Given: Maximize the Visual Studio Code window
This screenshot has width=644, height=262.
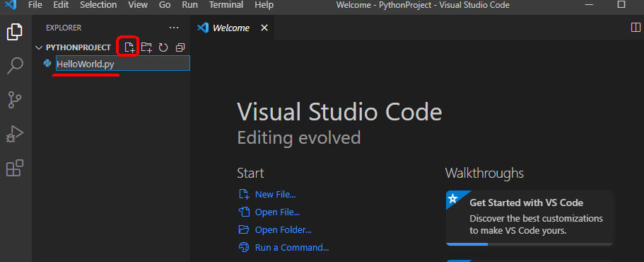Looking at the screenshot, I should [x=621, y=5].
